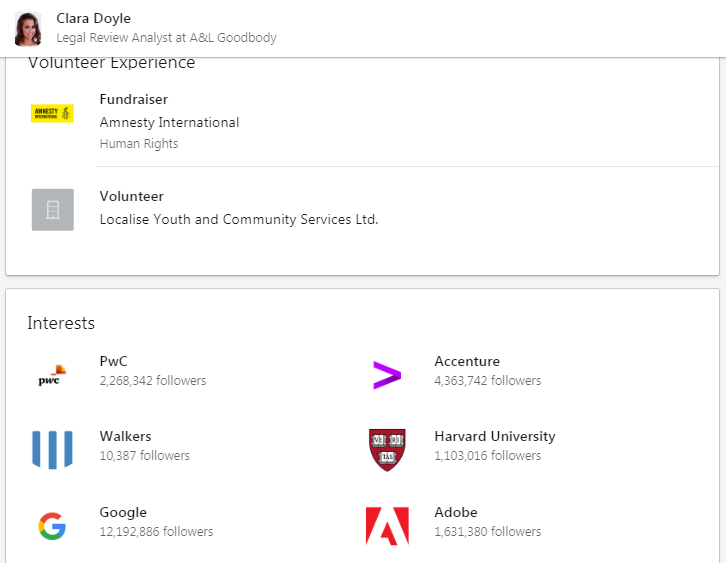Visit the Accenture company name link
The image size is (726, 563).
point(467,361)
